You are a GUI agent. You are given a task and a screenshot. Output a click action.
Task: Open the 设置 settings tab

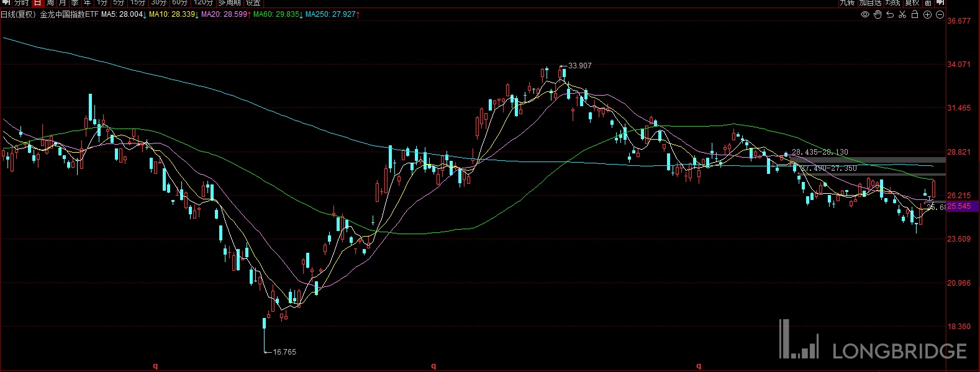pos(253,2)
